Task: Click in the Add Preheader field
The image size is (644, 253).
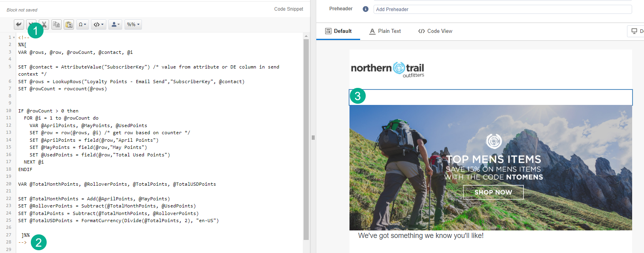Action: (502, 9)
